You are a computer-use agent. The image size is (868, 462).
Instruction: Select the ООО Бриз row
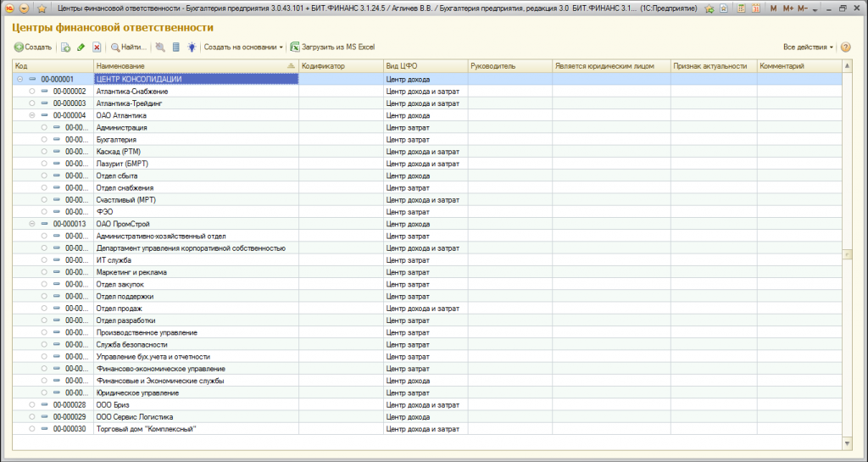pos(427,405)
